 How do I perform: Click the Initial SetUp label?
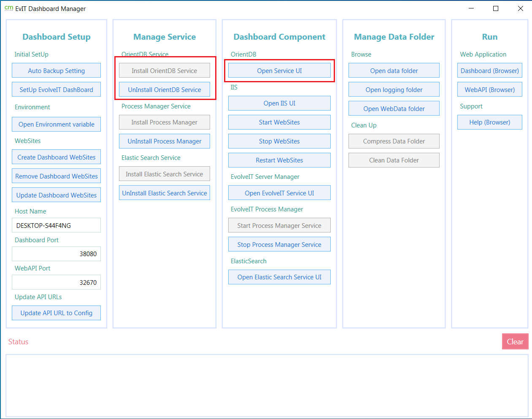coord(31,54)
